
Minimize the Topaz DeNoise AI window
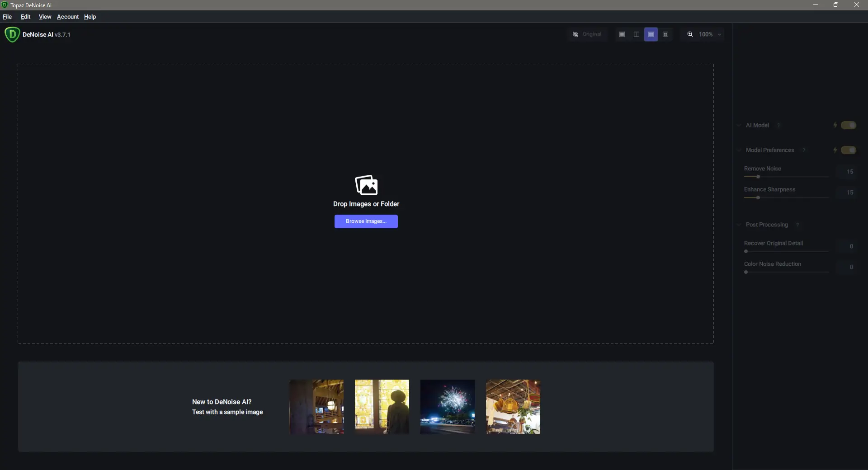[816, 5]
